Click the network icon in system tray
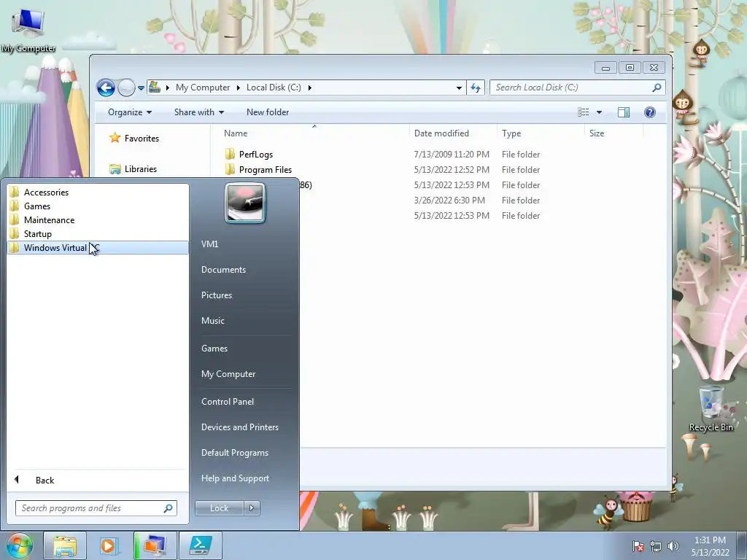The width and height of the screenshot is (747, 560). point(656,546)
